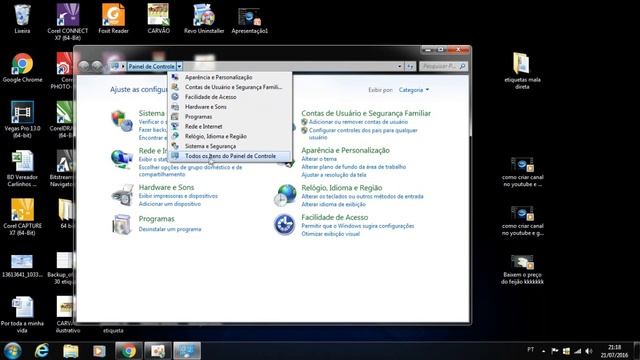Open Corel CONNECT X7 desktop shortcut
Screen dimensions: 640x360
tap(67, 21)
